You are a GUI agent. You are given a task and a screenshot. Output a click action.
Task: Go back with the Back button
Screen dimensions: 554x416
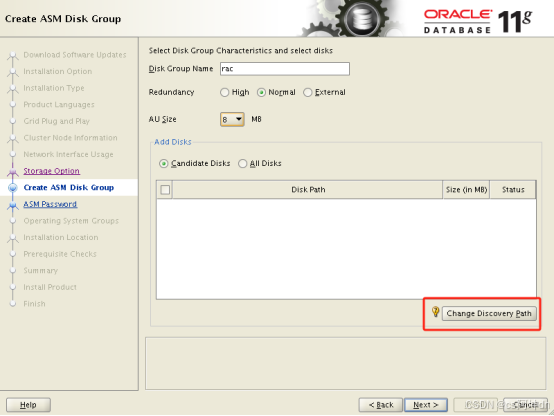[x=381, y=405]
